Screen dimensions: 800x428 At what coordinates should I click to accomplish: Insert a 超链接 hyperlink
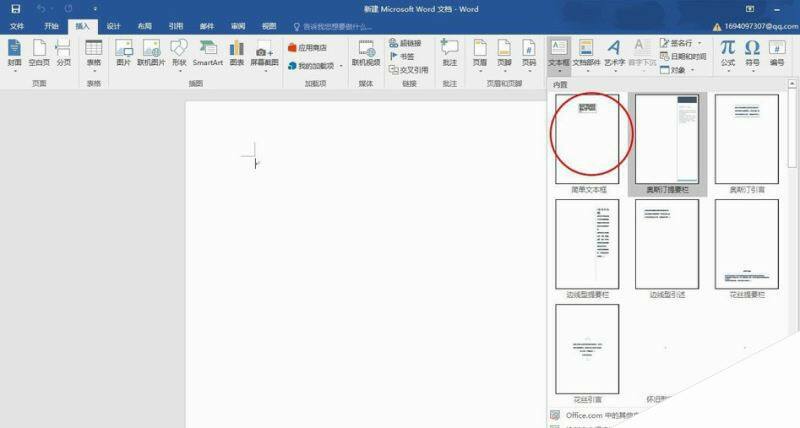point(405,43)
